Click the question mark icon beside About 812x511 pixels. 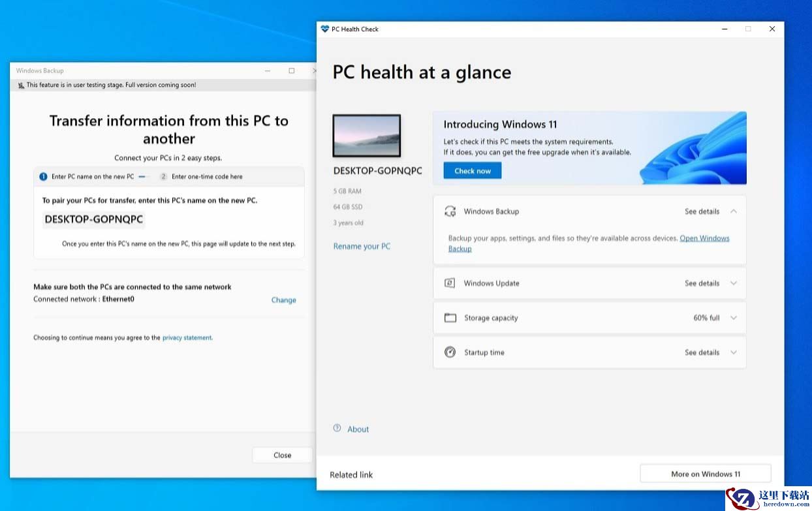(337, 428)
